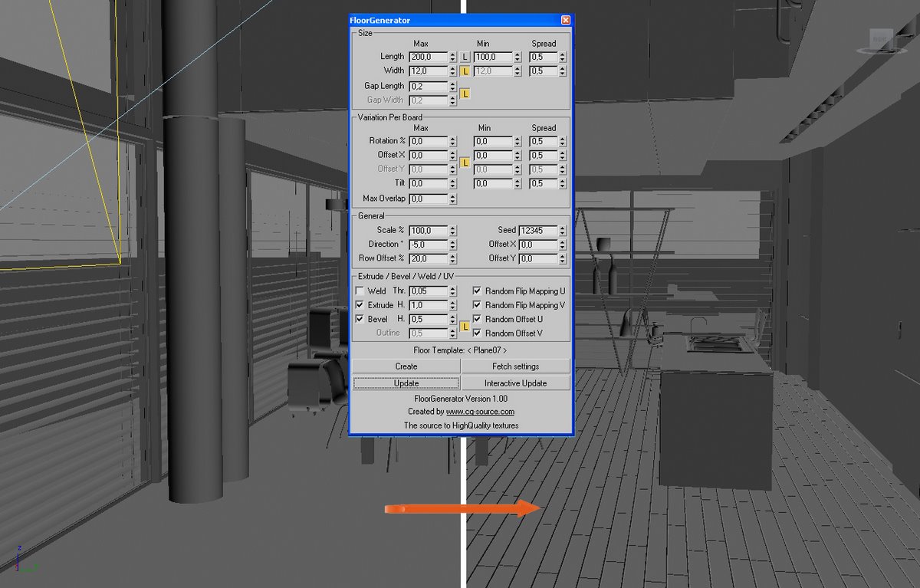This screenshot has width=920, height=588.
Task: Uncheck Random Flip Mapping U
Action: (477, 291)
